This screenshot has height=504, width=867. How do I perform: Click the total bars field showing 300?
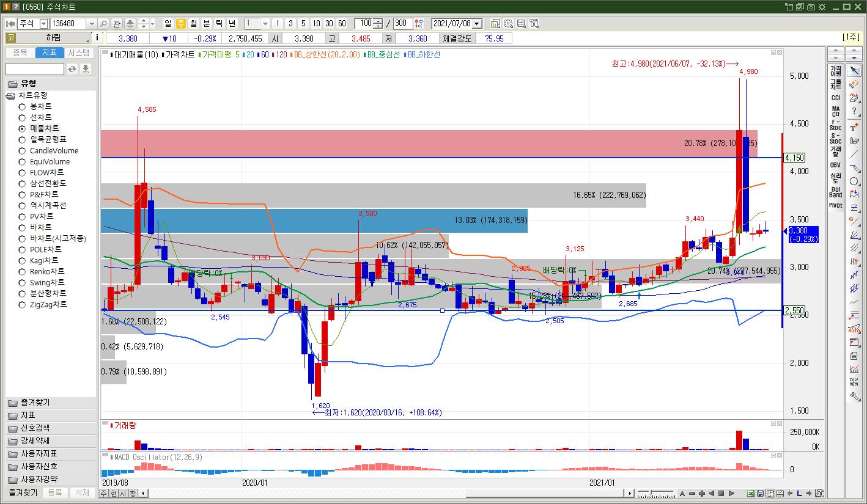pos(402,24)
